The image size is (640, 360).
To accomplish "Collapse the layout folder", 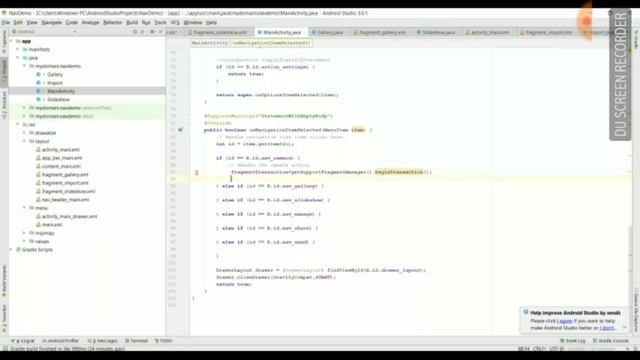I will click(x=24, y=141).
